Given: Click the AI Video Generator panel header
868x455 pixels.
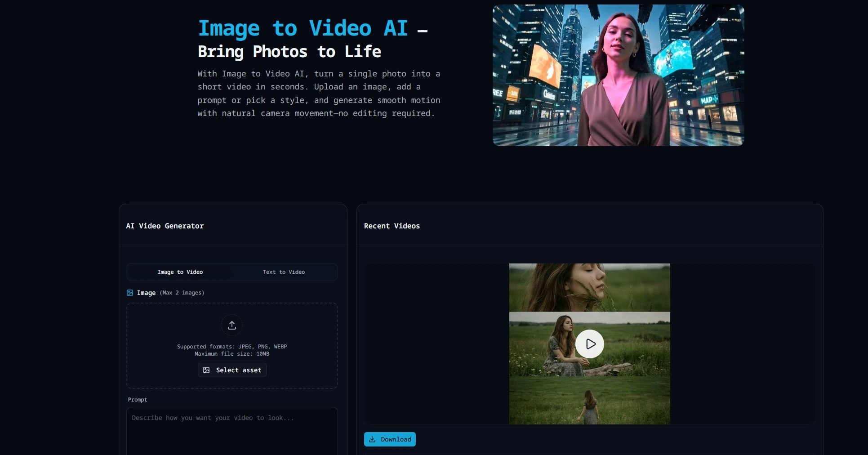Looking at the screenshot, I should [165, 226].
